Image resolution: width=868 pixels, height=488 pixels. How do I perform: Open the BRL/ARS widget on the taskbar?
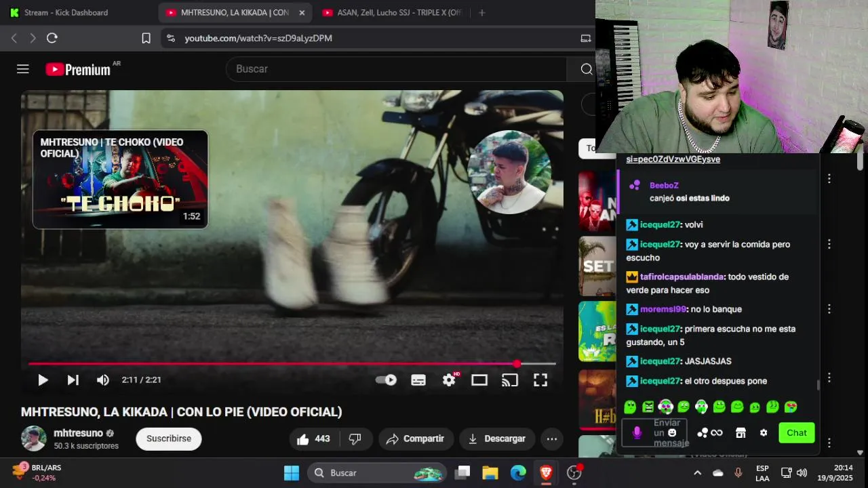point(35,472)
